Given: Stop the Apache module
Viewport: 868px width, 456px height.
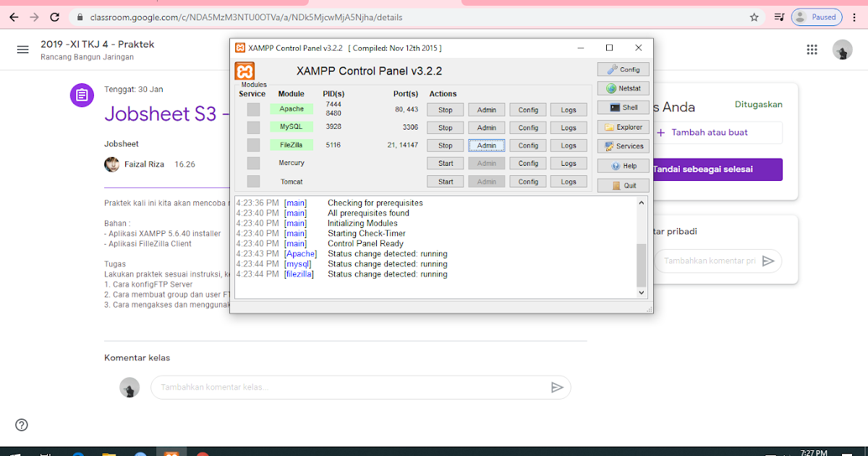Looking at the screenshot, I should pos(445,109).
